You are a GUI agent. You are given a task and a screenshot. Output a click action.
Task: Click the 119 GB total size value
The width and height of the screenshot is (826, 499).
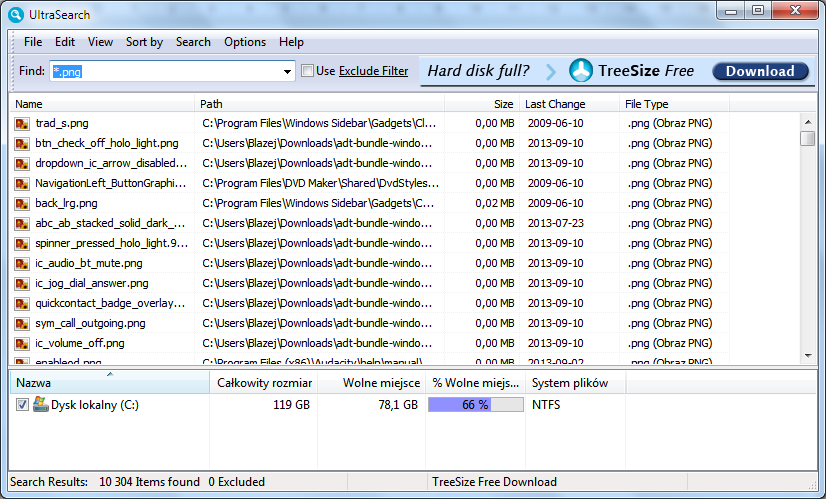click(291, 405)
